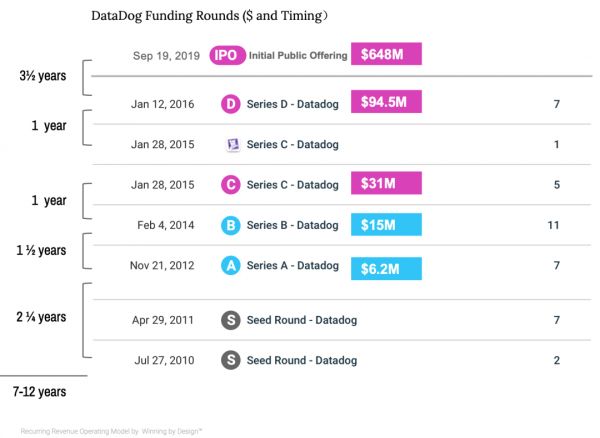Click the blue B circle icon
The image size is (600, 438).
pyautogui.click(x=232, y=226)
